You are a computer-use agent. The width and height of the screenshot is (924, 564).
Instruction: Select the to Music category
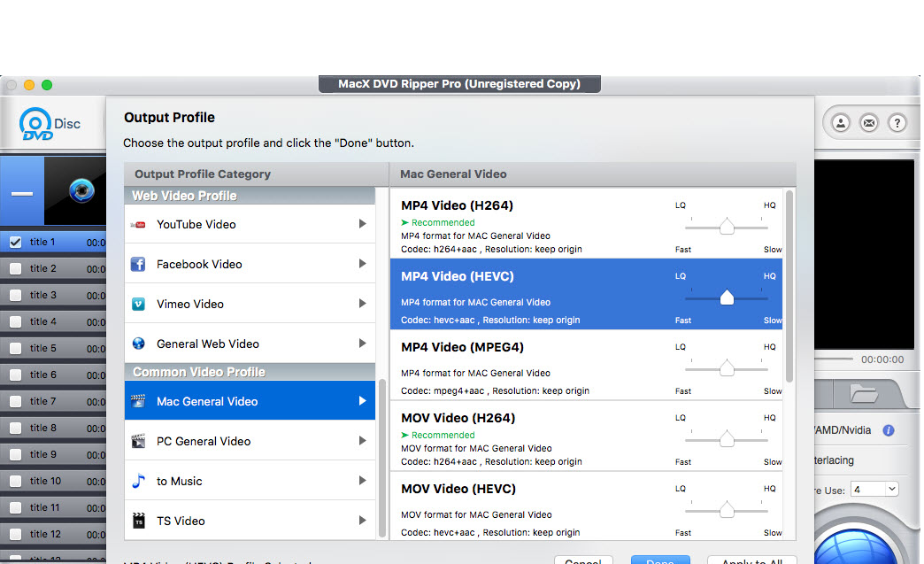pyautogui.click(x=180, y=481)
